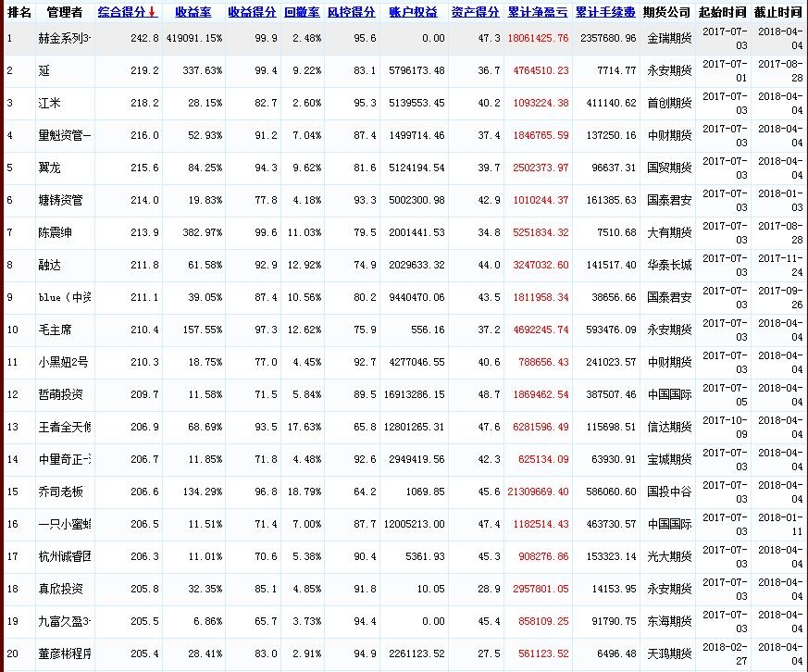Screen dimensions: 808x672
Task: Open manager 哲萌投资 entry
Action: 61,394
